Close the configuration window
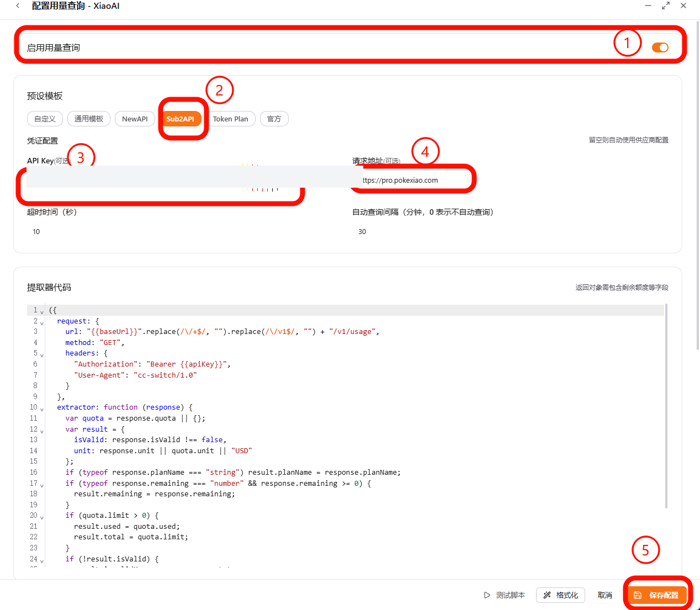 click(683, 6)
